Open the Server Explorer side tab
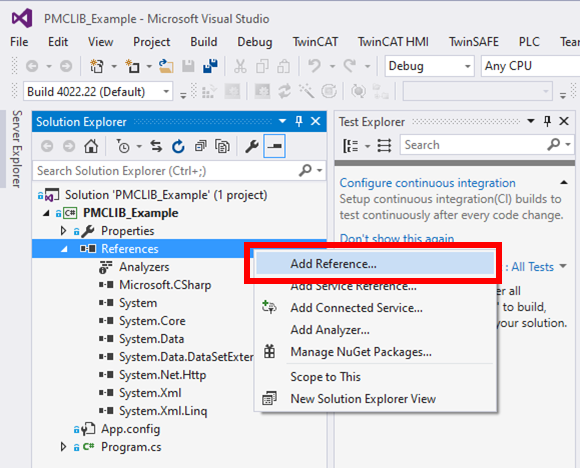Viewport: 580px width, 468px height. pos(17,149)
